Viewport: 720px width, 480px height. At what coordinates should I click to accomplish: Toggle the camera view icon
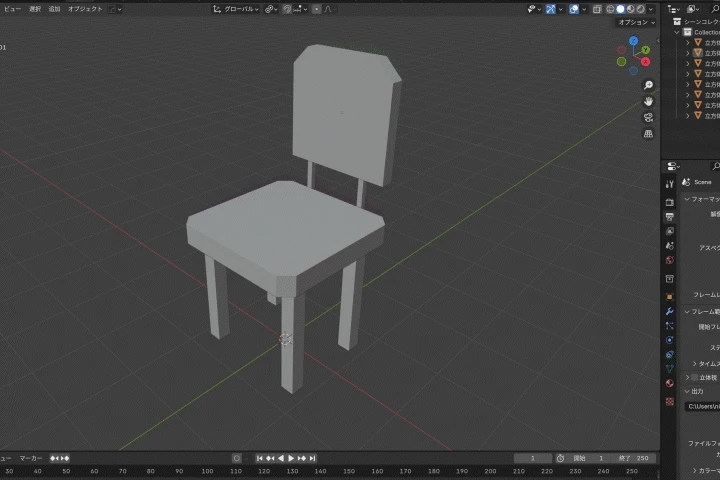(x=648, y=118)
